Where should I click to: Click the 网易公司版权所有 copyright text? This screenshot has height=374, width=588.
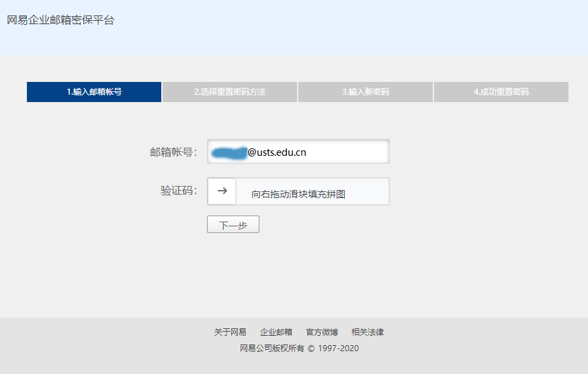click(x=267, y=348)
